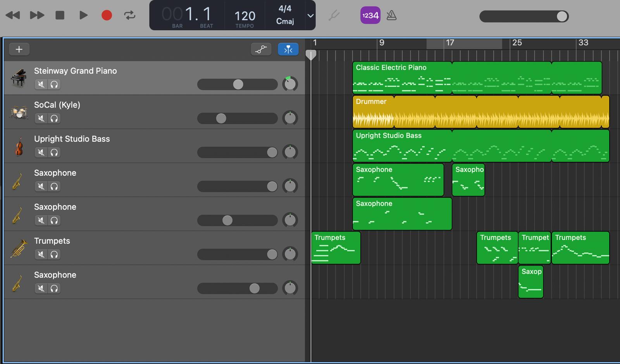Click the Upright Studio Bass volume slider

[x=237, y=153]
